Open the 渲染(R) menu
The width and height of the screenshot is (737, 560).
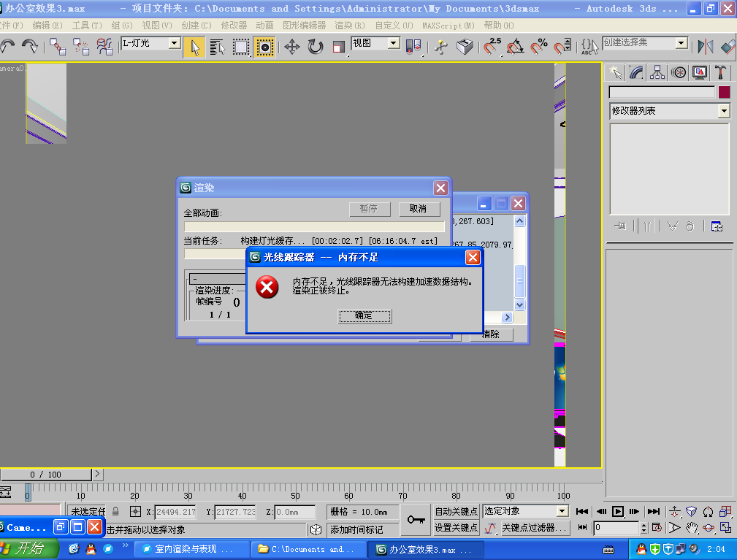coord(350,26)
